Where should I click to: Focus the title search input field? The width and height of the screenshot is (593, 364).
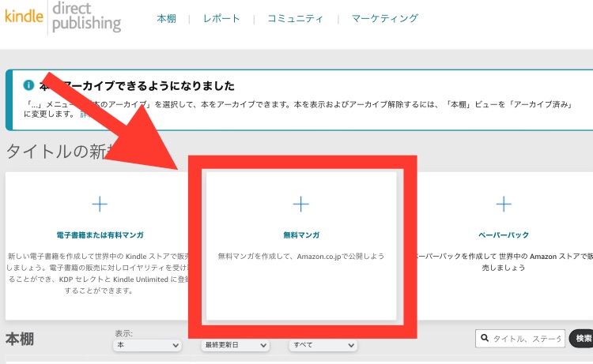pyautogui.click(x=520, y=338)
